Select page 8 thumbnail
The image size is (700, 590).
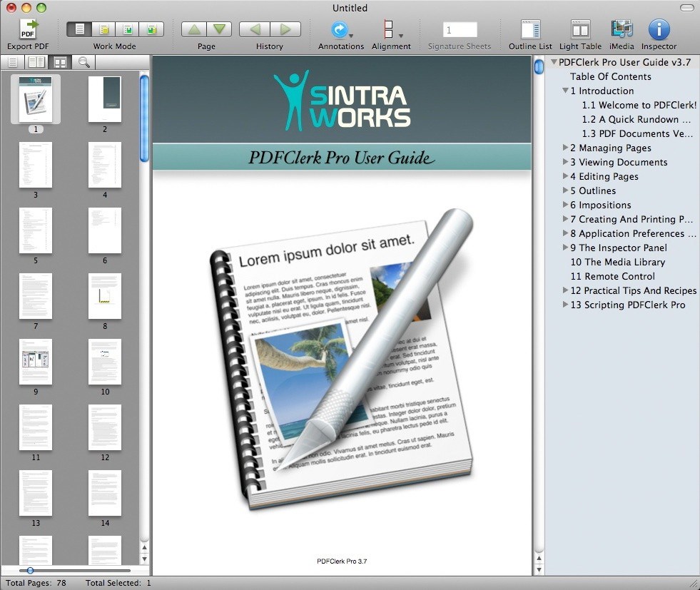point(105,296)
